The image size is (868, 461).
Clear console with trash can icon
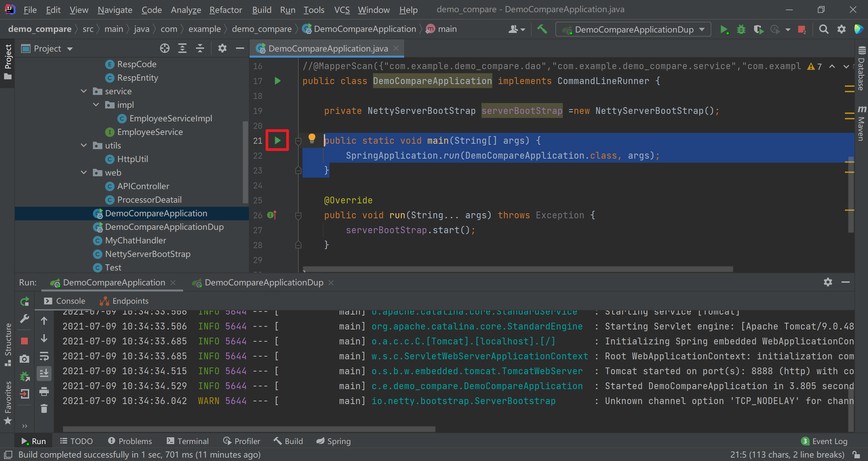point(44,408)
